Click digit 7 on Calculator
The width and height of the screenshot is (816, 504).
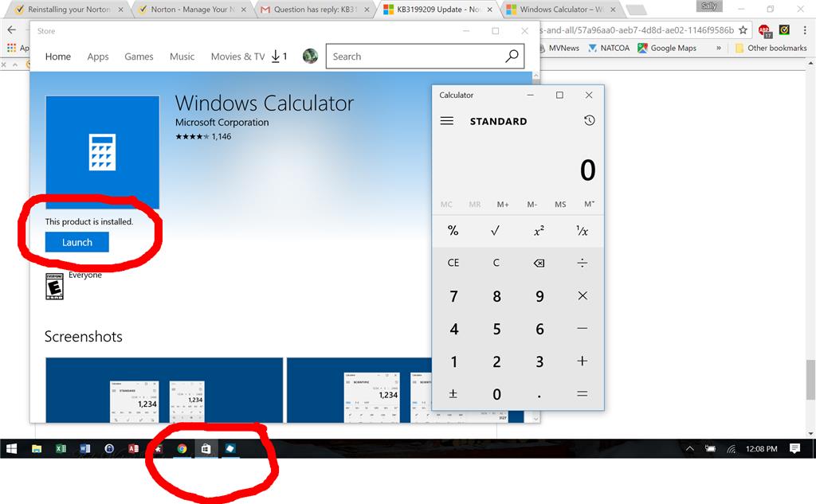(453, 296)
